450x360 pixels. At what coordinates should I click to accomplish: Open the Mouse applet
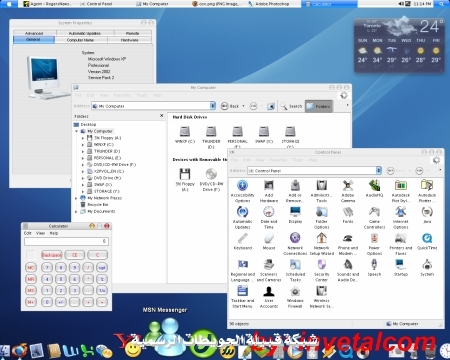point(269,241)
